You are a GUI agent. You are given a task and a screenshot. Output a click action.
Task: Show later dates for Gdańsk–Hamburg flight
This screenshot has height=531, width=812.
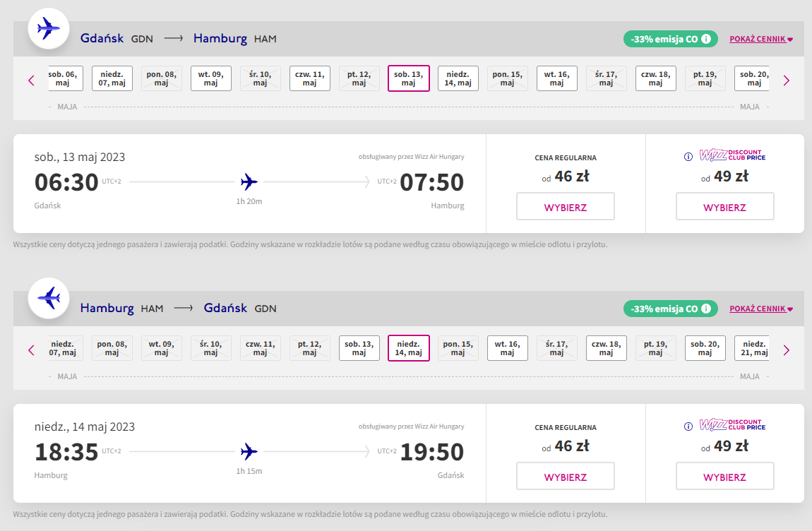click(x=787, y=80)
